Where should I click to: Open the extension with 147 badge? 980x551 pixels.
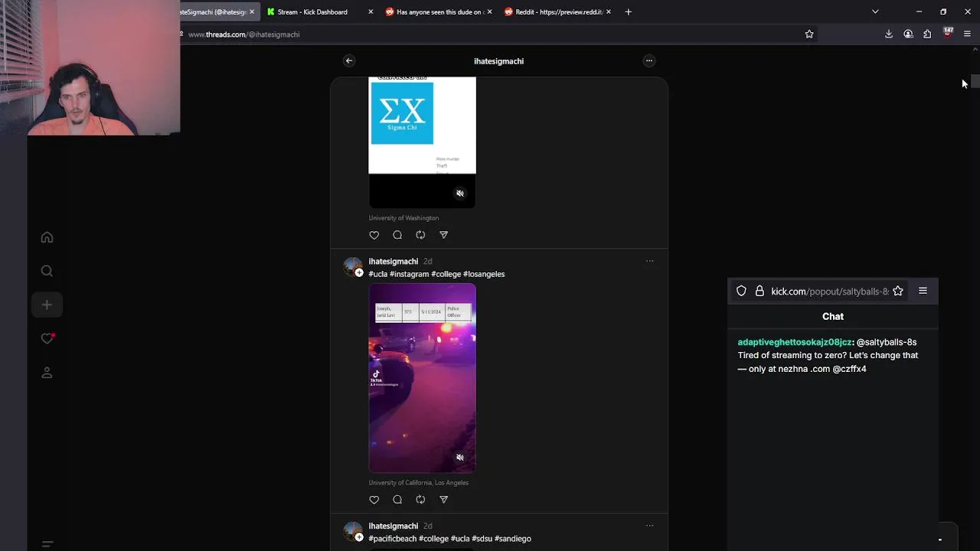[948, 33]
